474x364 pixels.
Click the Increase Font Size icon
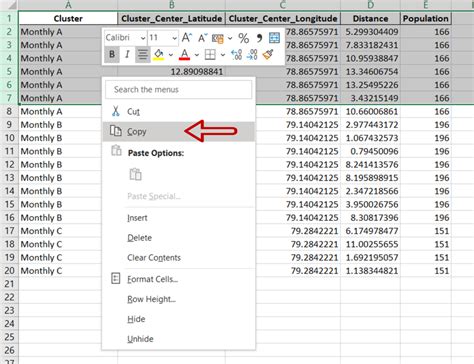click(187, 38)
